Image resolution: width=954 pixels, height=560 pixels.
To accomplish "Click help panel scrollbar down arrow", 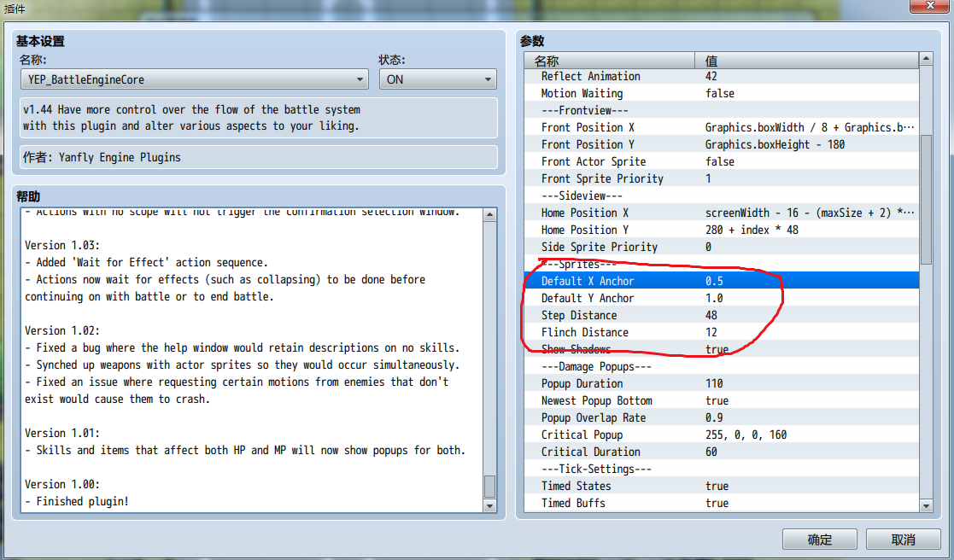I will pyautogui.click(x=489, y=506).
